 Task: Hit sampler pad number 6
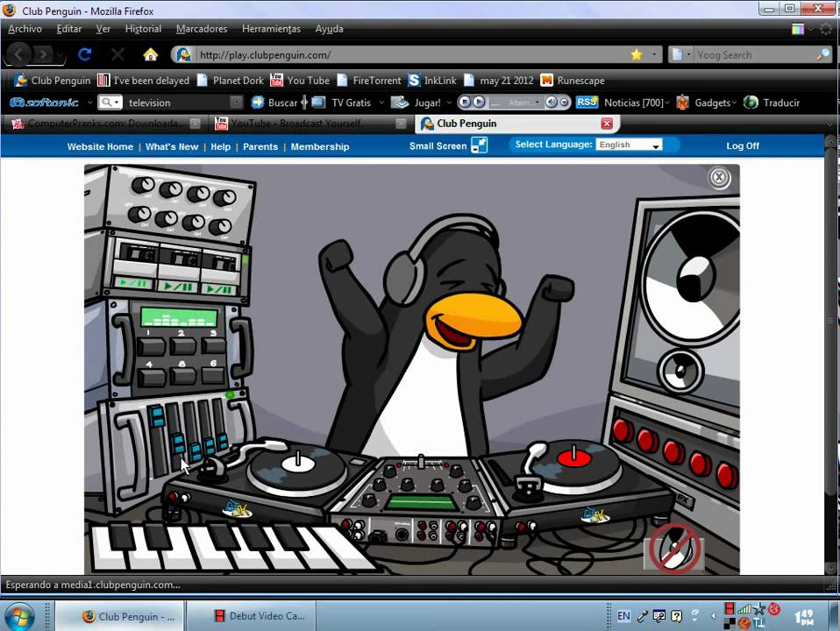tap(214, 375)
